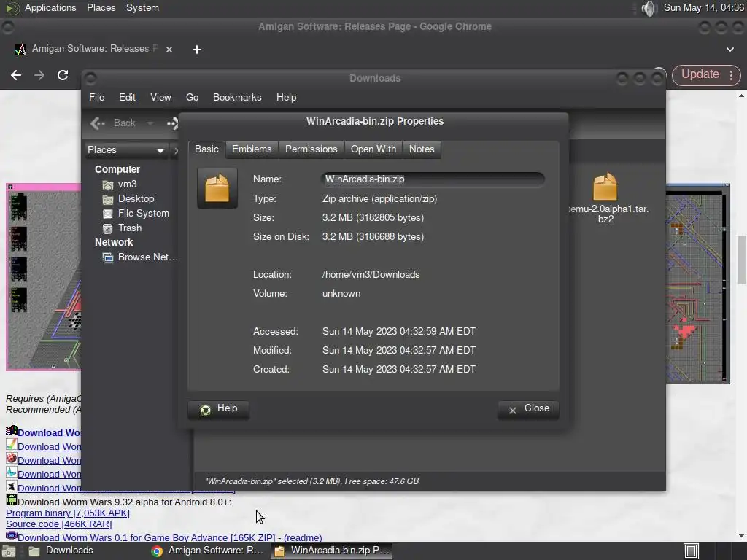The height and width of the screenshot is (560, 747).
Task: Click the Chrome tab search chevron
Action: tap(729, 49)
